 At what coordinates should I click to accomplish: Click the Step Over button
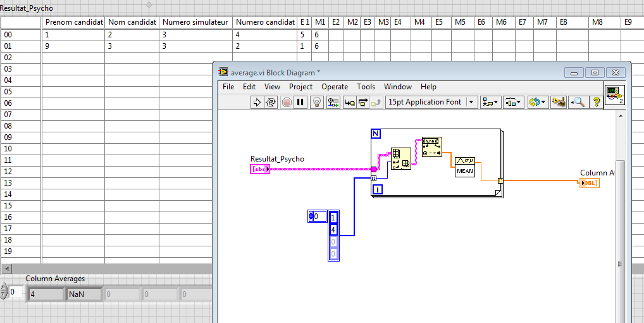pos(363,102)
